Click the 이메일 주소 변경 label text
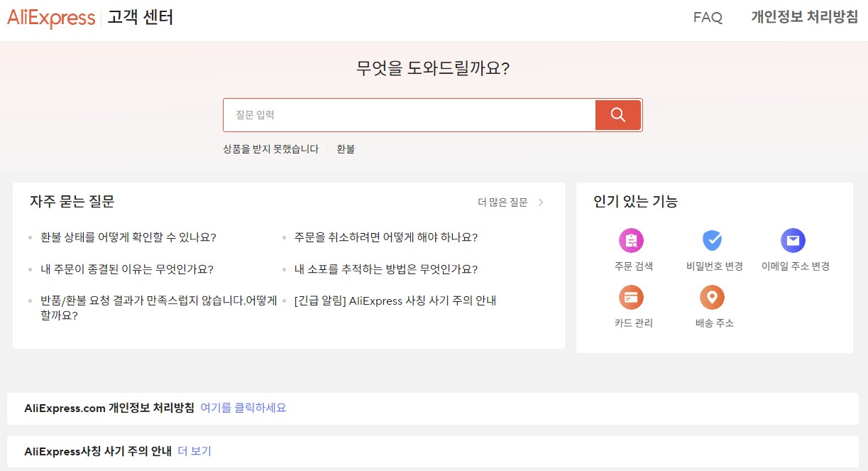 tap(796, 266)
